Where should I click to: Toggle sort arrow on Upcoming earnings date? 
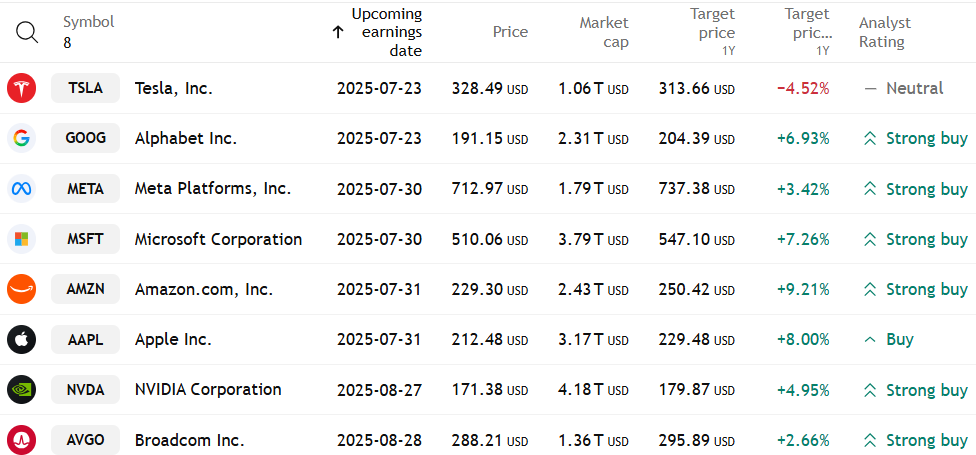coord(338,32)
